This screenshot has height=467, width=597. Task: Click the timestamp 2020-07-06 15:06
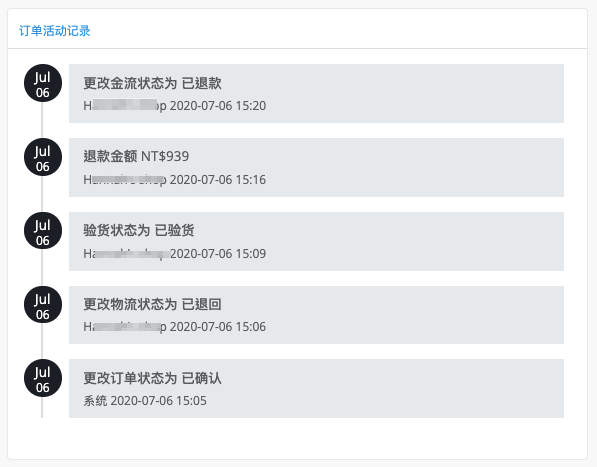(218, 327)
